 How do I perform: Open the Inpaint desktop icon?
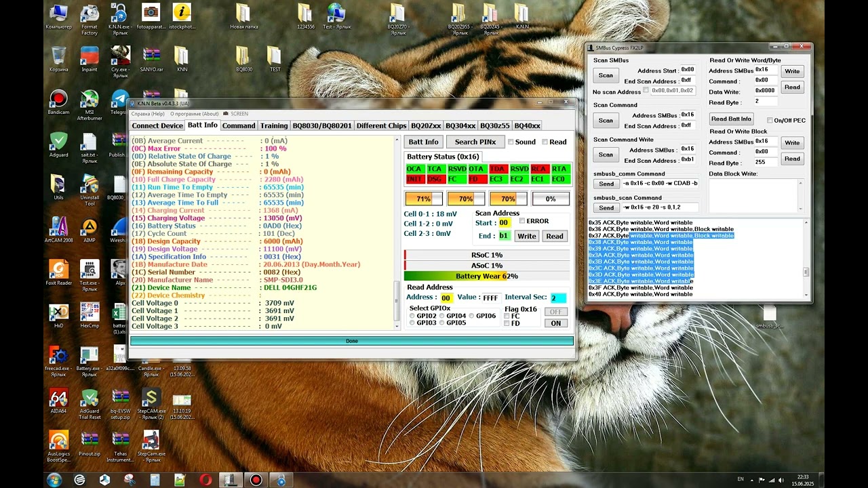point(89,59)
